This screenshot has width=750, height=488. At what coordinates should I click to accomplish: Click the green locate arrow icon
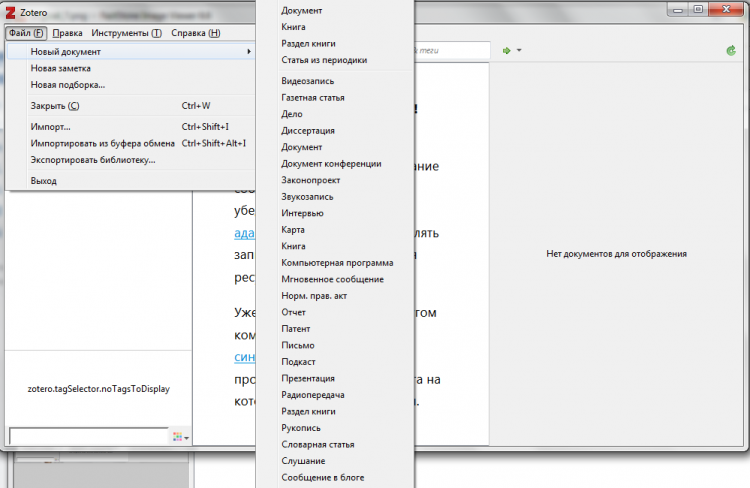point(507,50)
